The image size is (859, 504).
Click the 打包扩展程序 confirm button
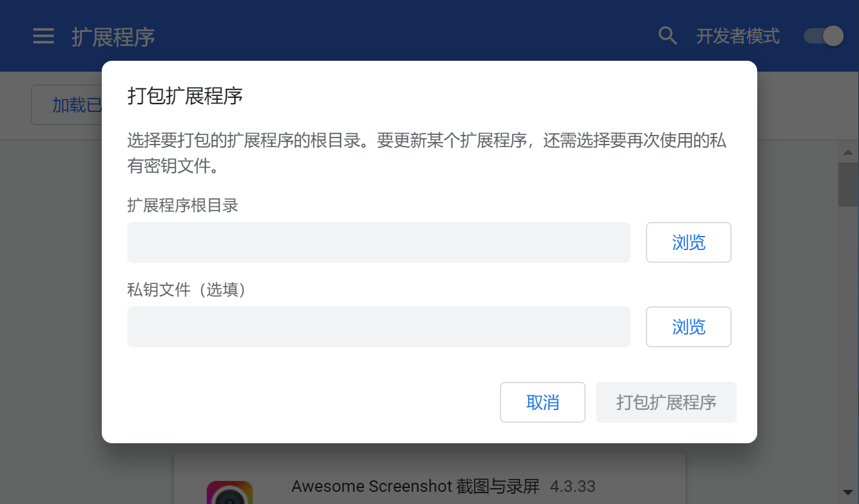tap(666, 402)
